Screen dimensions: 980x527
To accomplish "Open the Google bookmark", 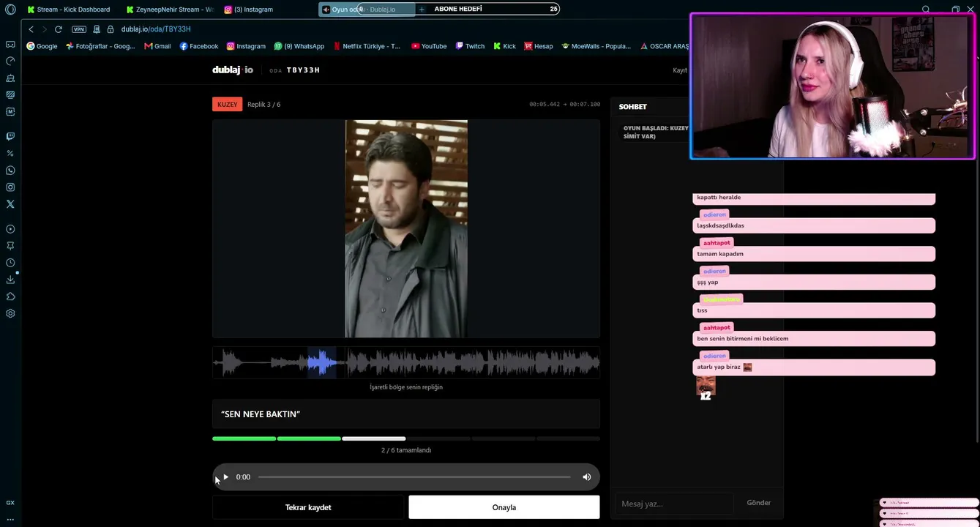I will pyautogui.click(x=42, y=46).
